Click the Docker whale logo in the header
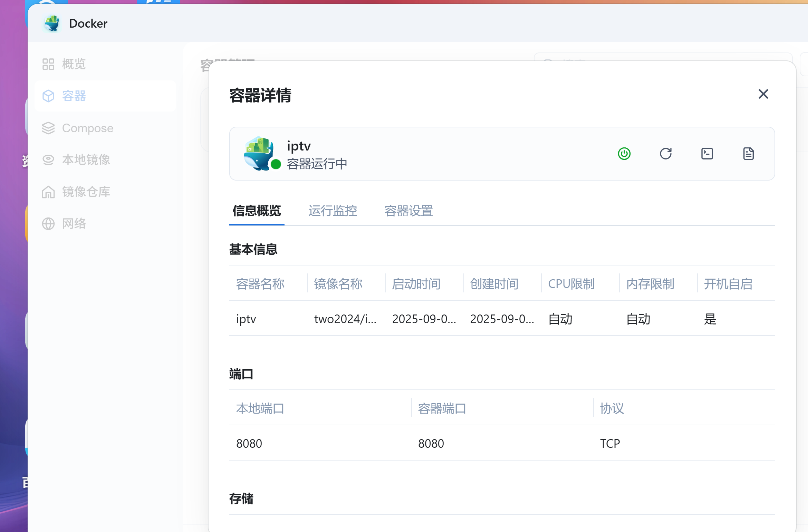 point(52,23)
